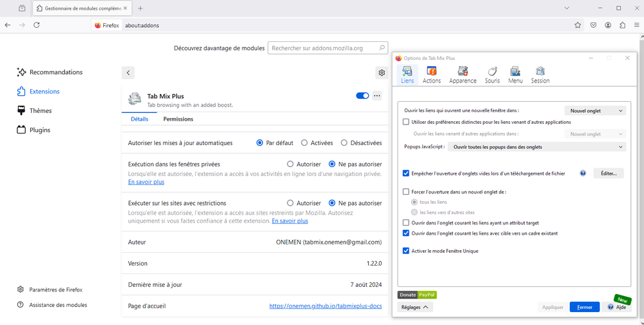Open a new tab with plus icon
This screenshot has width=644, height=325.
click(x=140, y=8)
